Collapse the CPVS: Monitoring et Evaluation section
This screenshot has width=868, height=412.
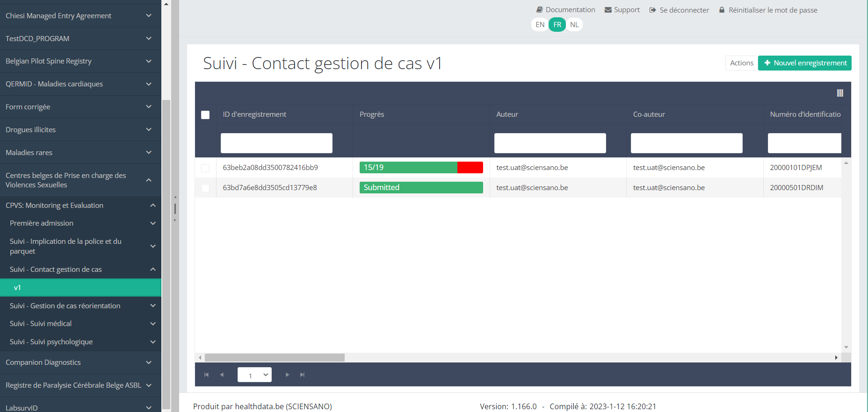click(x=152, y=206)
